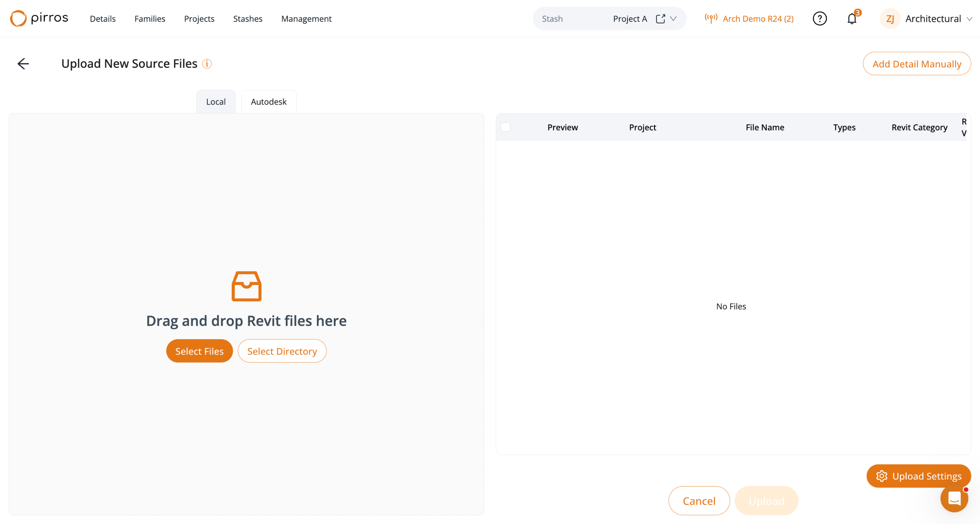
Task: Open the chat support bubble
Action: pyautogui.click(x=954, y=498)
